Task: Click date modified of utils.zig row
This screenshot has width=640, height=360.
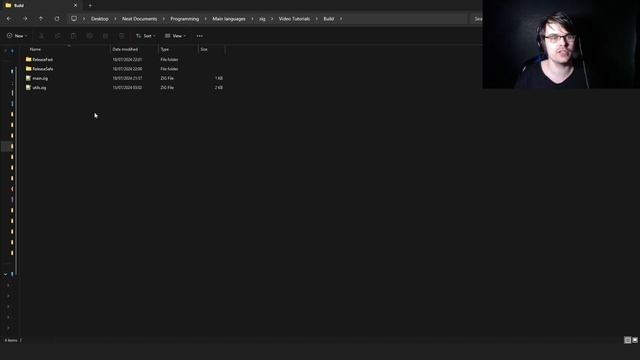Action: click(x=127, y=88)
